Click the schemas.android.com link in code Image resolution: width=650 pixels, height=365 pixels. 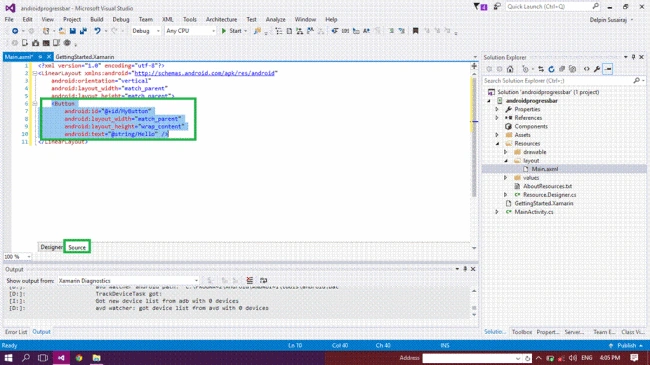[x=204, y=73]
